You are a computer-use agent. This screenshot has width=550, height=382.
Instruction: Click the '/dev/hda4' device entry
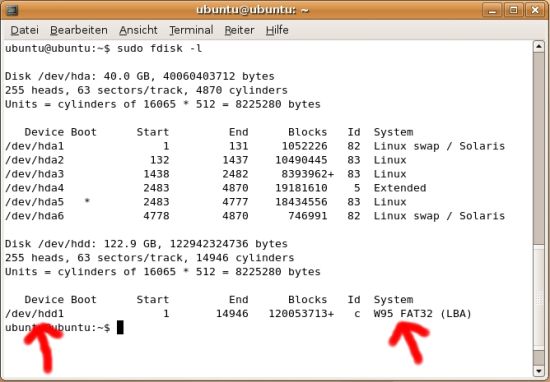click(x=34, y=188)
